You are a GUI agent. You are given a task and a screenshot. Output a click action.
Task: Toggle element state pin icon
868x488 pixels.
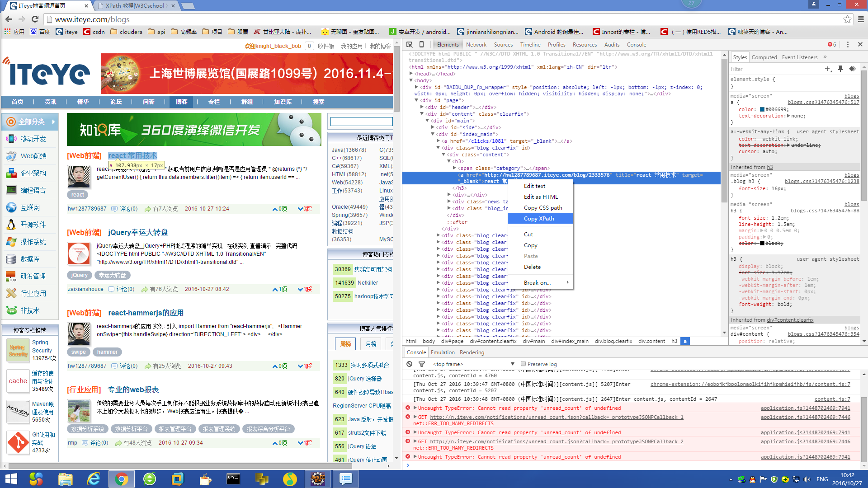click(840, 69)
